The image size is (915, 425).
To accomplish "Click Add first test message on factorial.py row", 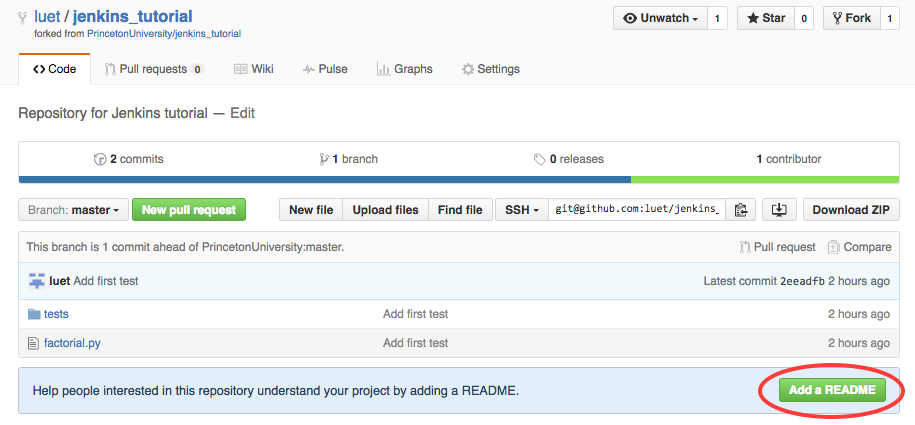I will pyautogui.click(x=415, y=343).
